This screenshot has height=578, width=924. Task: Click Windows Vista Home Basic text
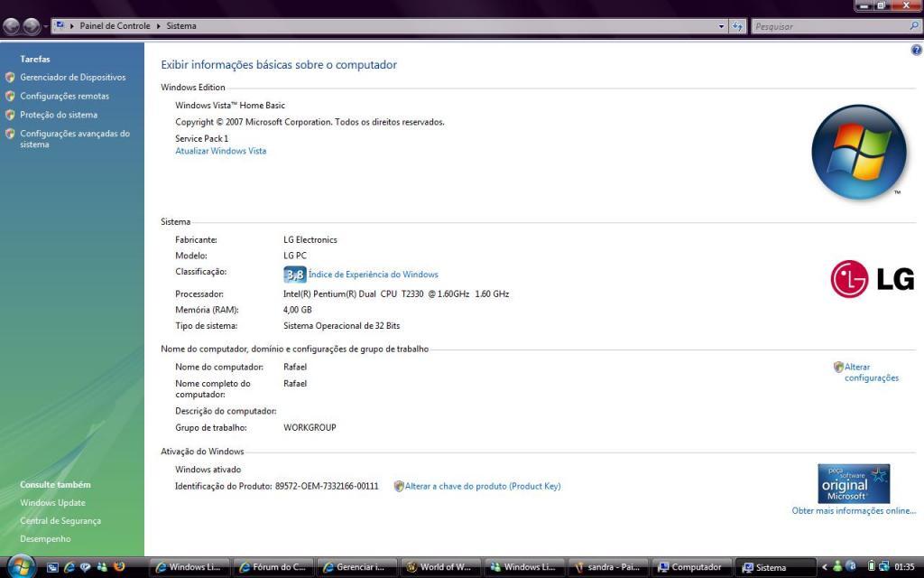click(230, 105)
